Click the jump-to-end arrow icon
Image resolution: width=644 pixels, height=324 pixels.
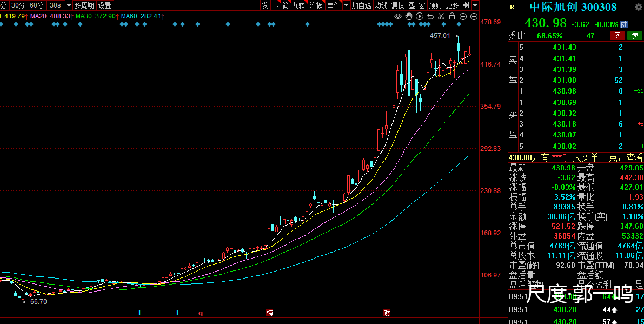click(466, 5)
